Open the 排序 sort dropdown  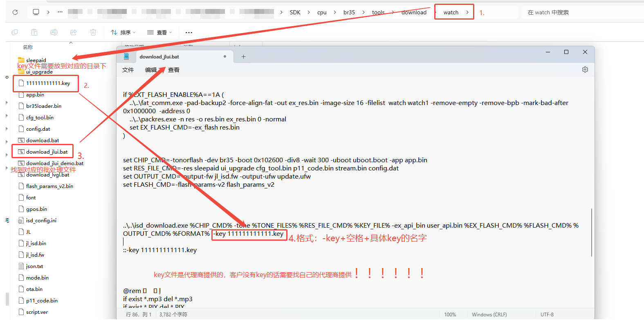(x=123, y=32)
